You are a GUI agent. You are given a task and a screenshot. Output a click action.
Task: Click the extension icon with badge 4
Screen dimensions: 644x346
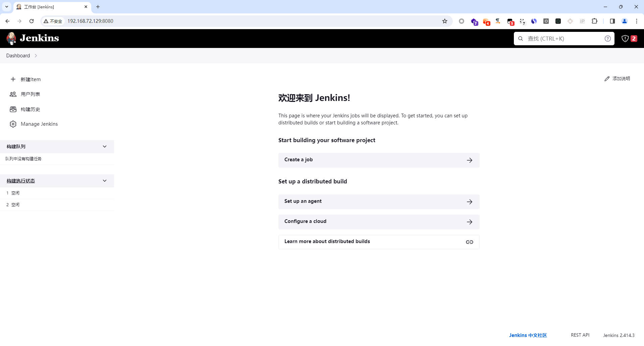tap(486, 22)
